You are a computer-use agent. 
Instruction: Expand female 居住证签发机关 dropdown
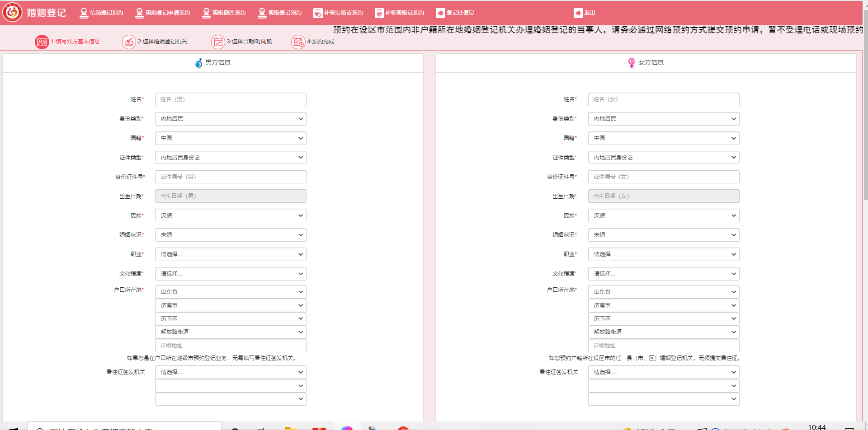point(663,372)
